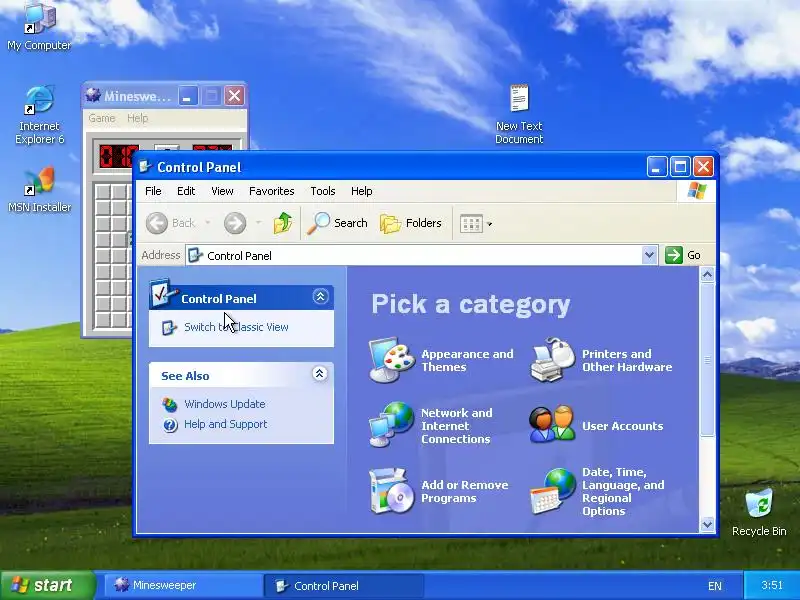Open Control Panel's Help menu
The height and width of the screenshot is (600, 800).
coord(362,191)
